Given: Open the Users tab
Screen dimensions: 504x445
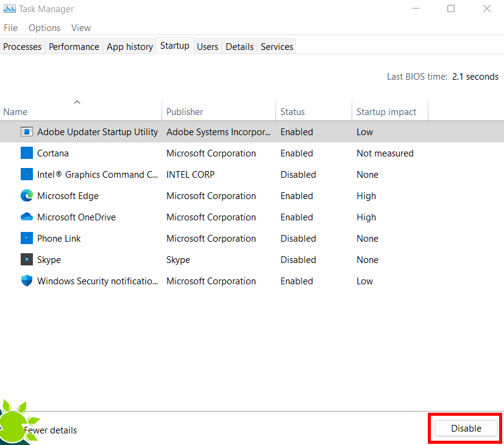Looking at the screenshot, I should (207, 46).
